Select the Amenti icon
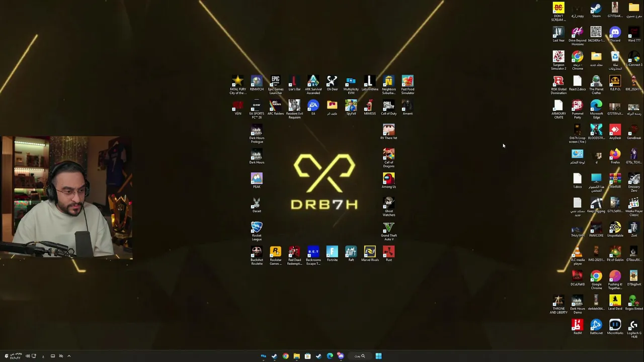 pos(408,108)
